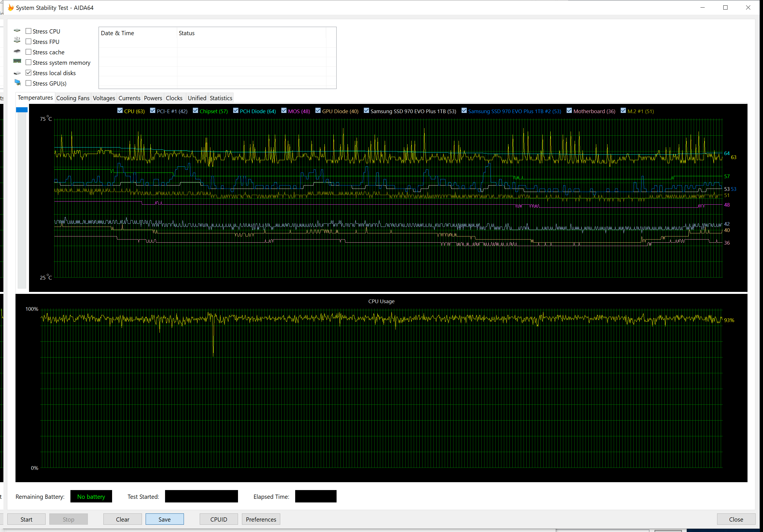Click the blue graph scroll slider handle
Image resolution: width=763 pixels, height=532 pixels.
pyautogui.click(x=22, y=110)
